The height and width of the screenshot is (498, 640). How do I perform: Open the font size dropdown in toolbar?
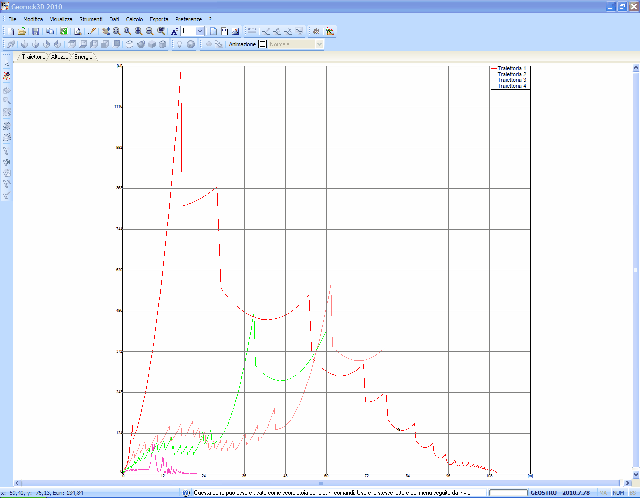[200, 31]
